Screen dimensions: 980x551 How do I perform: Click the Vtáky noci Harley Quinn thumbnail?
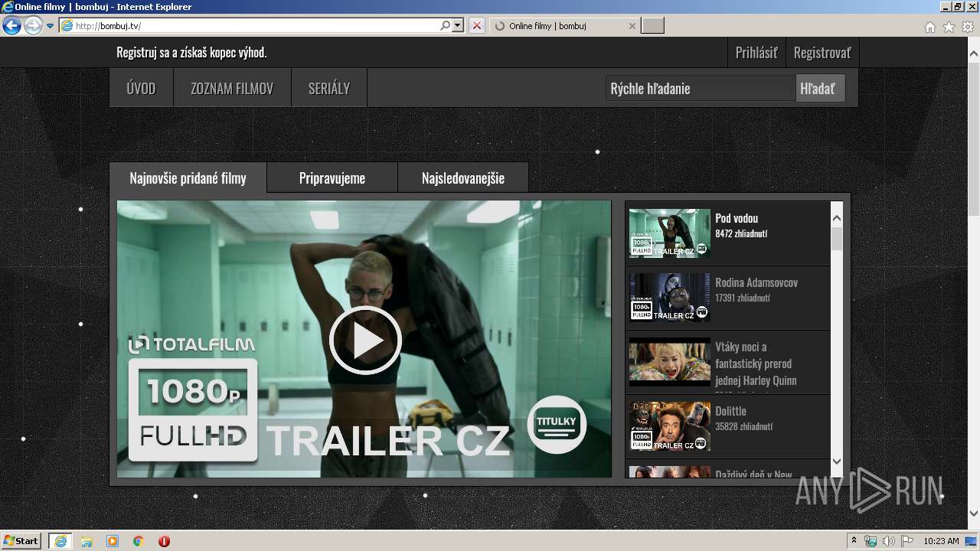[x=670, y=361]
